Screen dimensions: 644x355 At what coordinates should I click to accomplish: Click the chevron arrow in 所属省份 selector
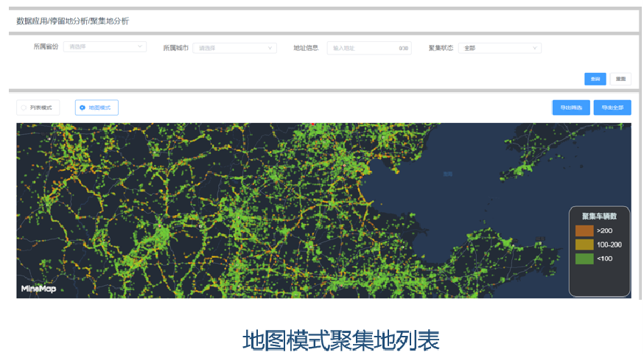(139, 47)
